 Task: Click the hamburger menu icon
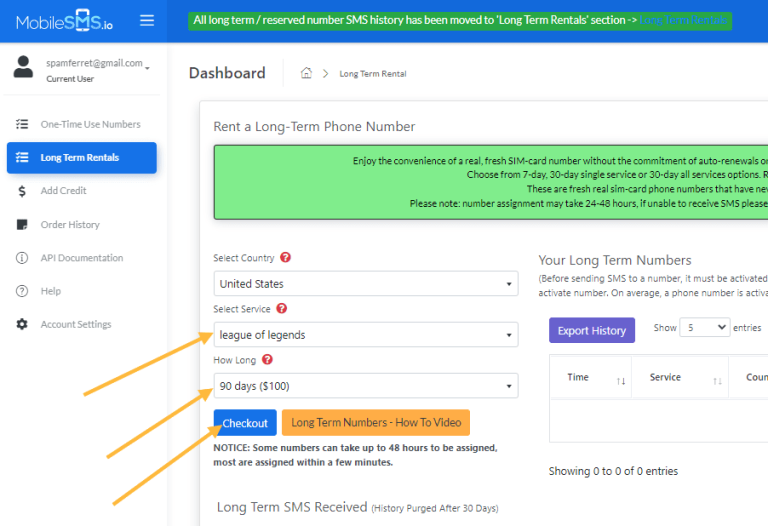[147, 20]
